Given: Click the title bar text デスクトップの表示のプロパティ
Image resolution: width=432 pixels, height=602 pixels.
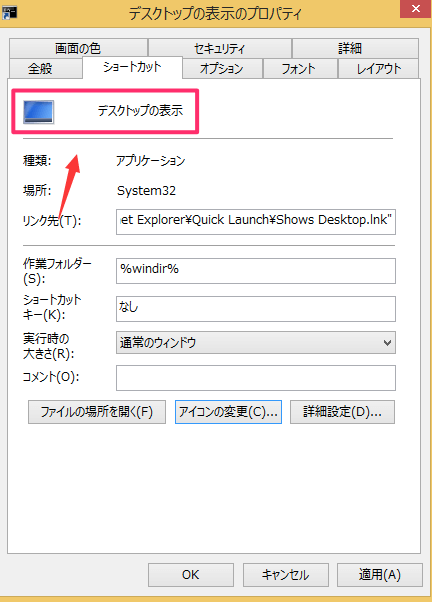Looking at the screenshot, I should [x=215, y=14].
